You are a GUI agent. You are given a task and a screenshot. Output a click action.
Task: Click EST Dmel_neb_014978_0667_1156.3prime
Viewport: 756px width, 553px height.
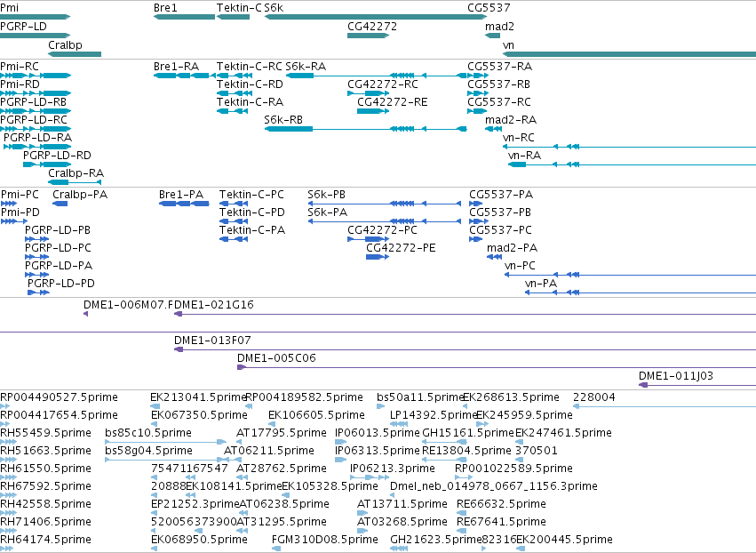click(494, 486)
